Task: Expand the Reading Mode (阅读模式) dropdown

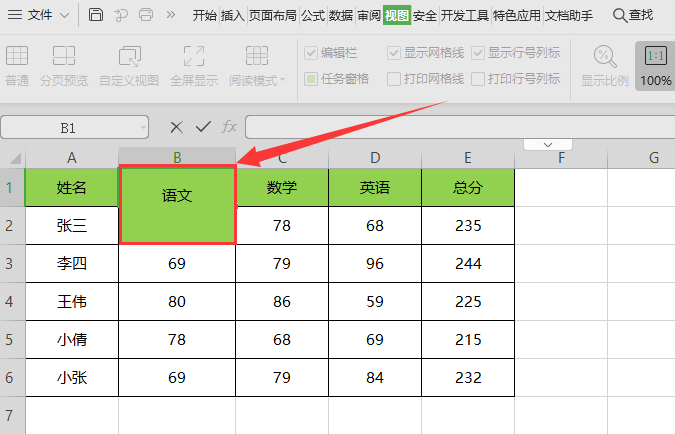Action: pyautogui.click(x=282, y=80)
